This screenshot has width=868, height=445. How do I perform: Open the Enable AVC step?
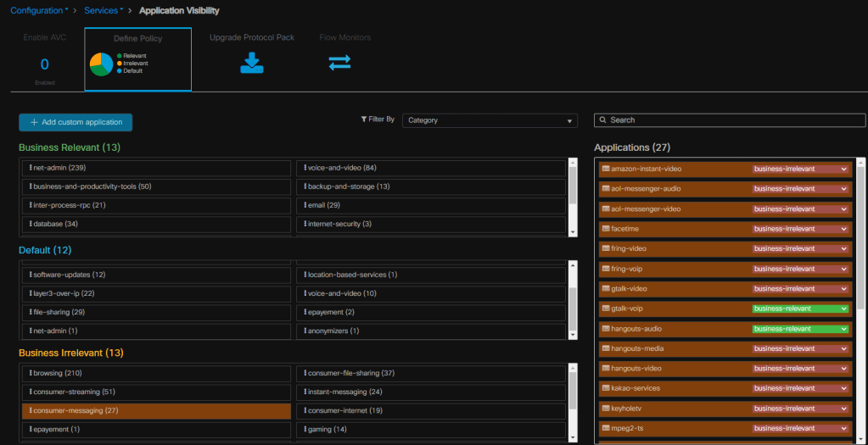coord(44,61)
